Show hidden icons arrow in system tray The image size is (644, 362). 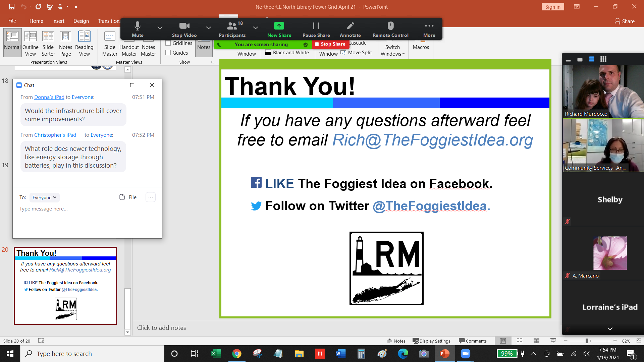coord(533,354)
